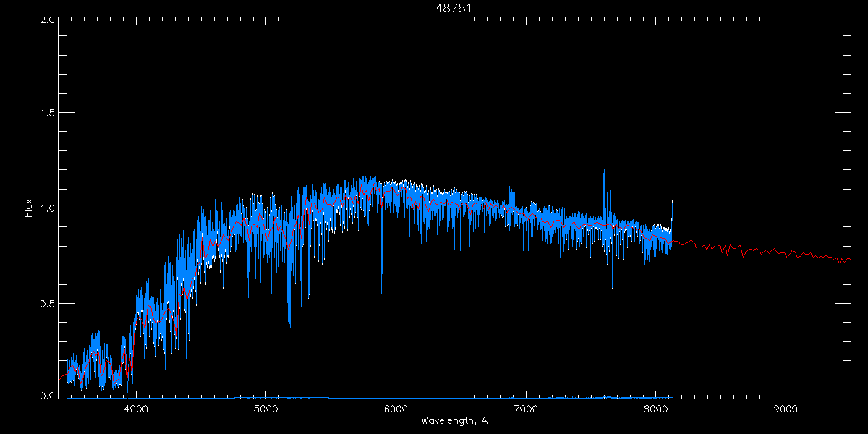The width and height of the screenshot is (868, 434).
Task: Click the 6000 x-axis tick label
Action: point(396,409)
